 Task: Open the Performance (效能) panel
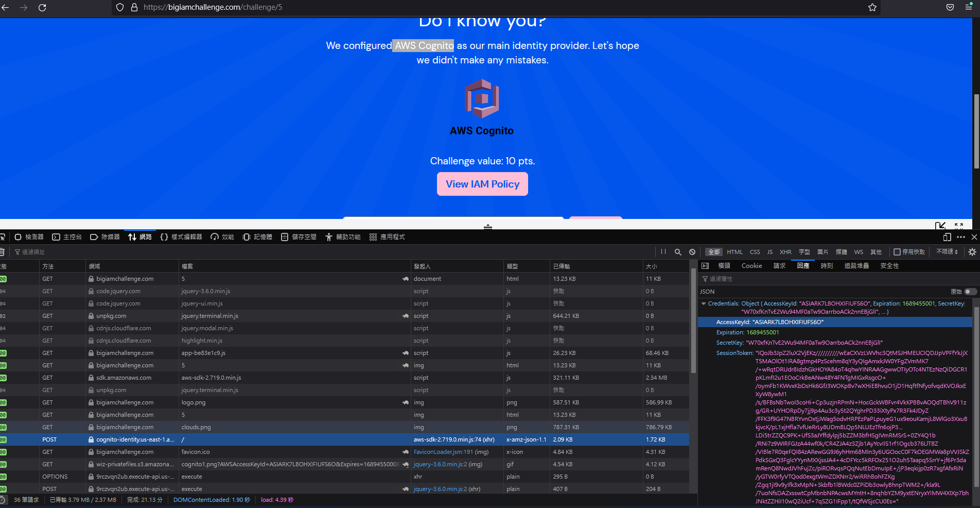pyautogui.click(x=222, y=237)
